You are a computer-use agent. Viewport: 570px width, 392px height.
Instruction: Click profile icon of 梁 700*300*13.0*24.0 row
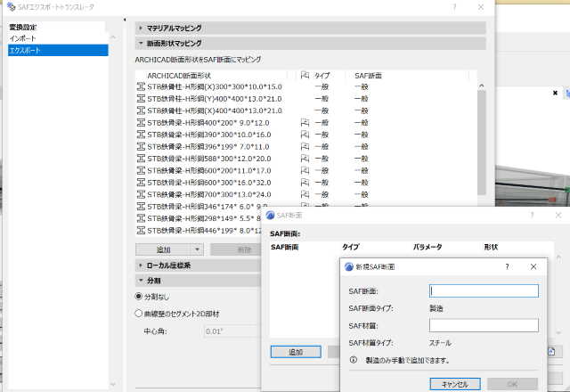point(141,194)
